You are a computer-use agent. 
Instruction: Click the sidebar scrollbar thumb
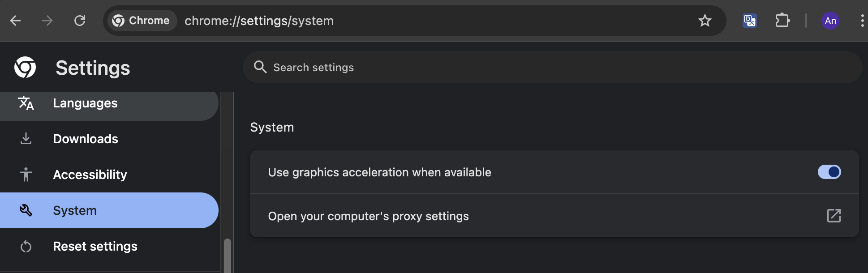pos(228,256)
